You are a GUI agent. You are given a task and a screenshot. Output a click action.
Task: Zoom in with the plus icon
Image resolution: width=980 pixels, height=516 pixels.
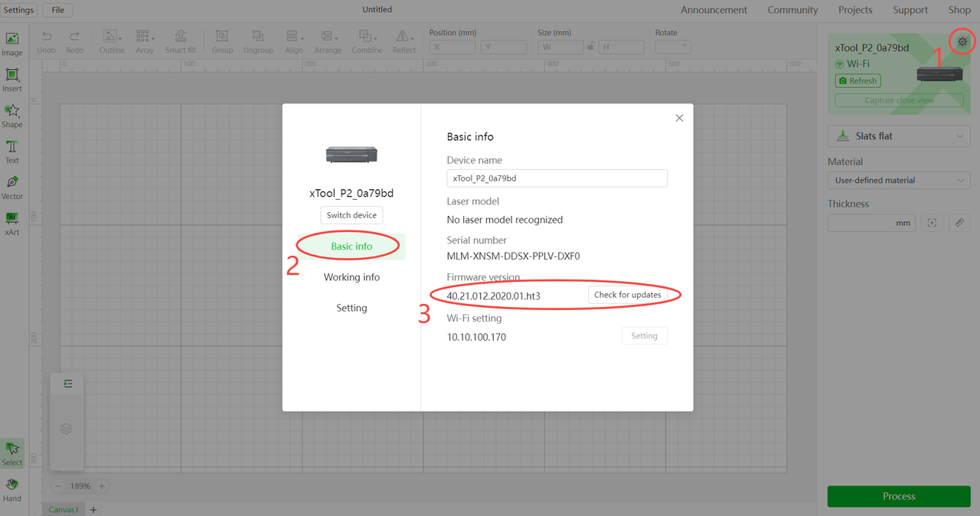(x=102, y=486)
